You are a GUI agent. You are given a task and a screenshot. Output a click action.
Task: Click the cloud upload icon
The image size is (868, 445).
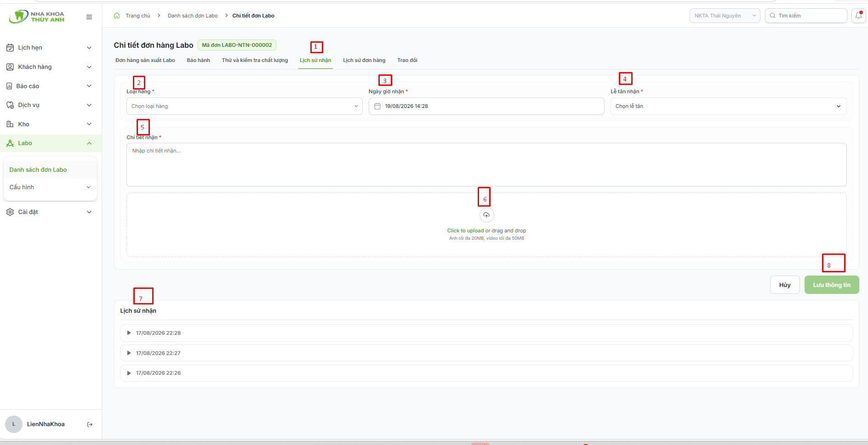[486, 215]
